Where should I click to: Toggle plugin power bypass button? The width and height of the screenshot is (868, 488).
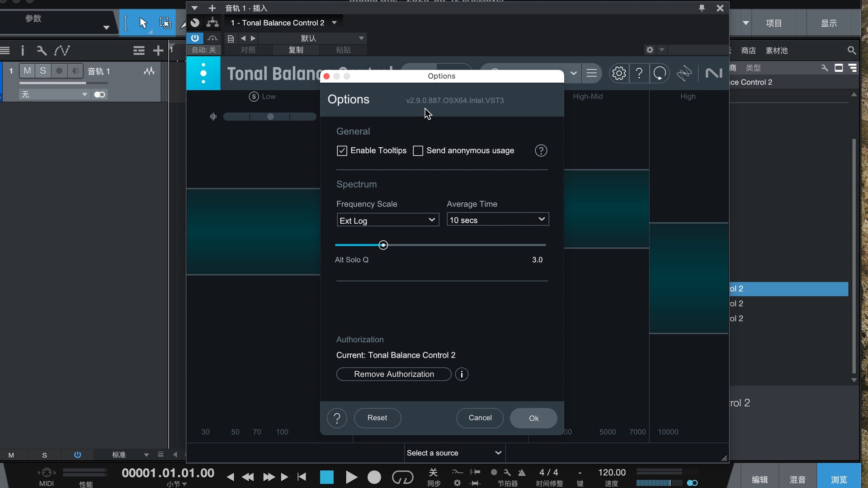coord(195,38)
